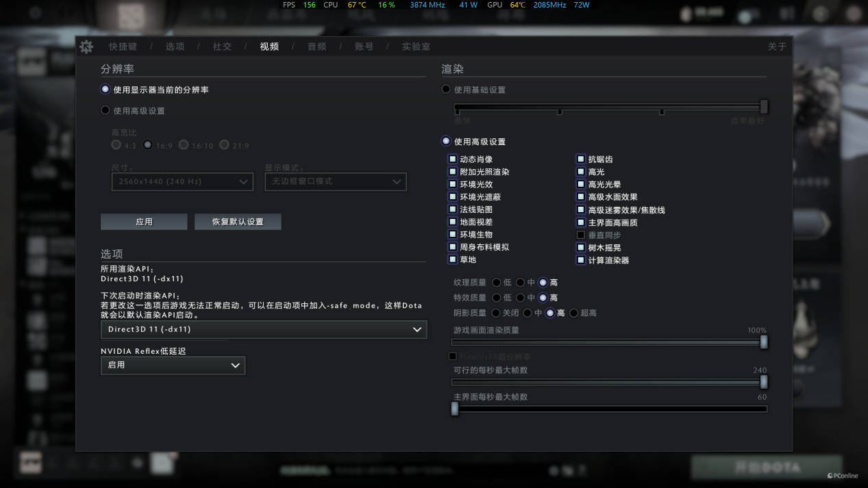Set 阴影质量 to 关闭
Viewport: 868px width, 488px height.
coord(497,313)
